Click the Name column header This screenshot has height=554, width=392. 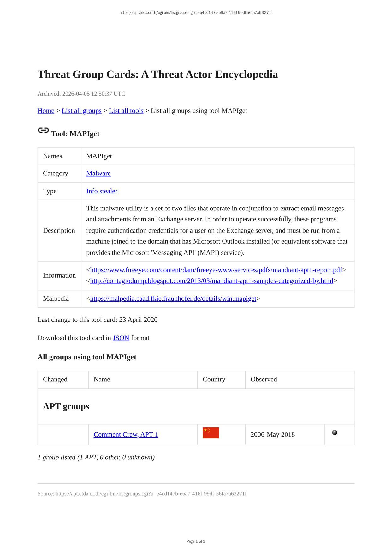(102, 379)
